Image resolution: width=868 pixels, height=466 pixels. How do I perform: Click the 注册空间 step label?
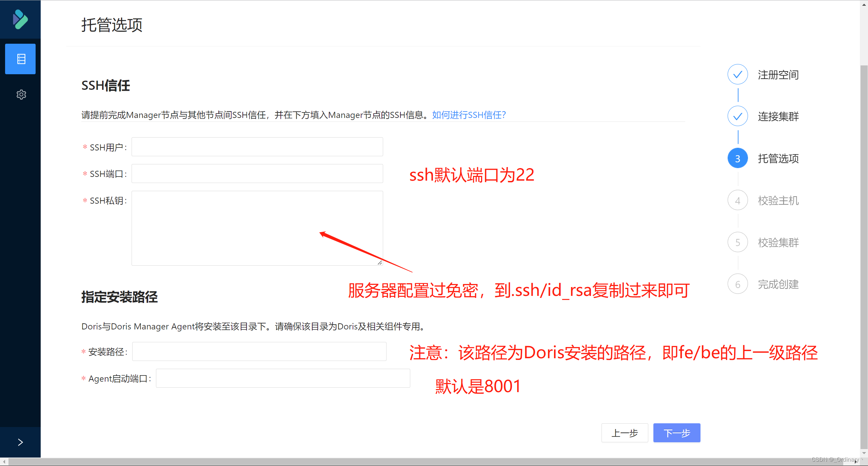778,75
